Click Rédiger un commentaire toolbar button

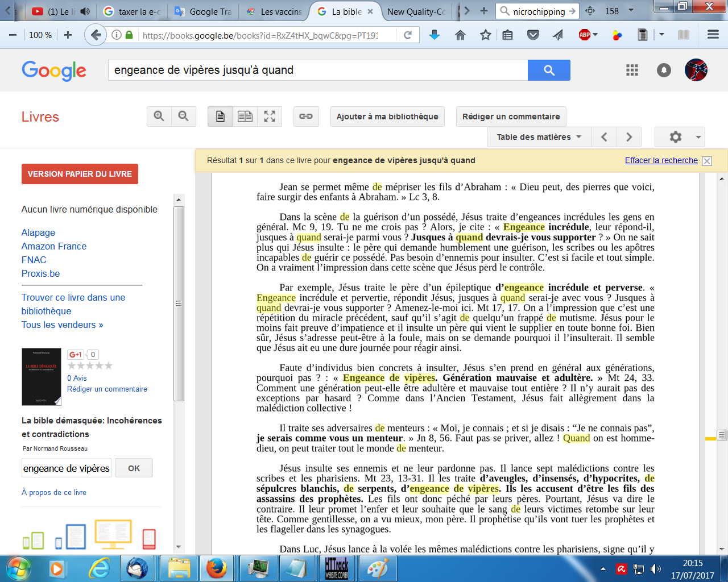[x=511, y=117]
